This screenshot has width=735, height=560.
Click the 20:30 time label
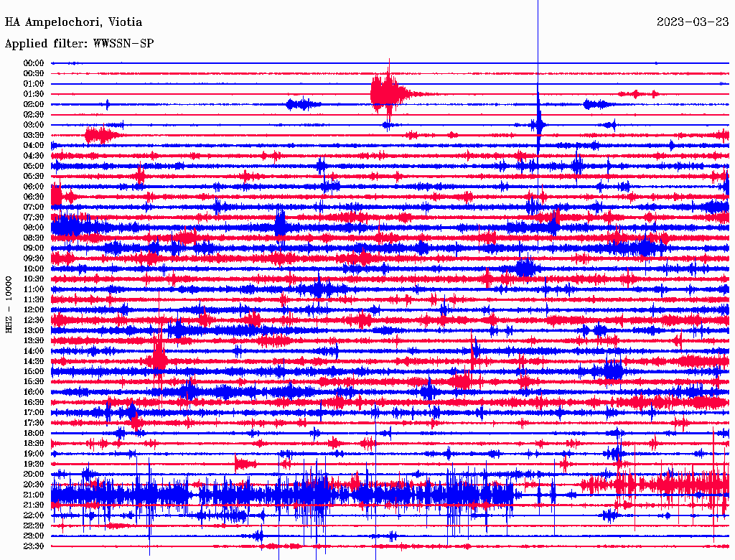(34, 485)
